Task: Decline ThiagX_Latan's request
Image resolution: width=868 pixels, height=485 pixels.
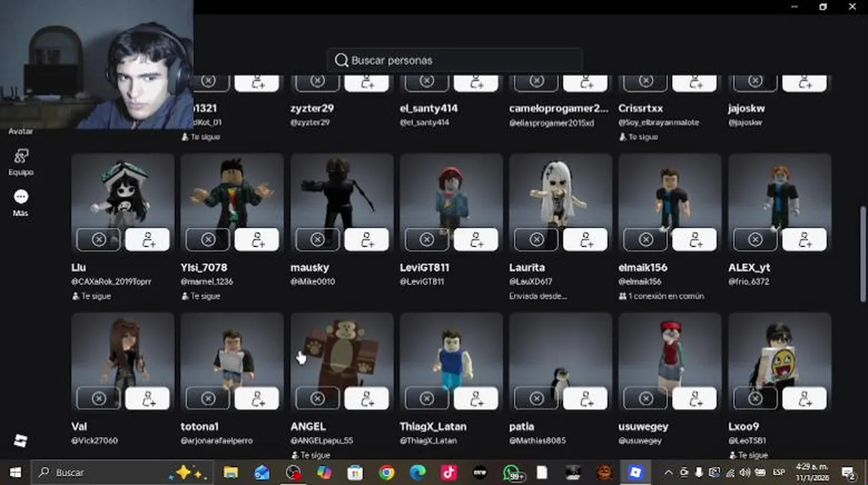Action: click(427, 398)
